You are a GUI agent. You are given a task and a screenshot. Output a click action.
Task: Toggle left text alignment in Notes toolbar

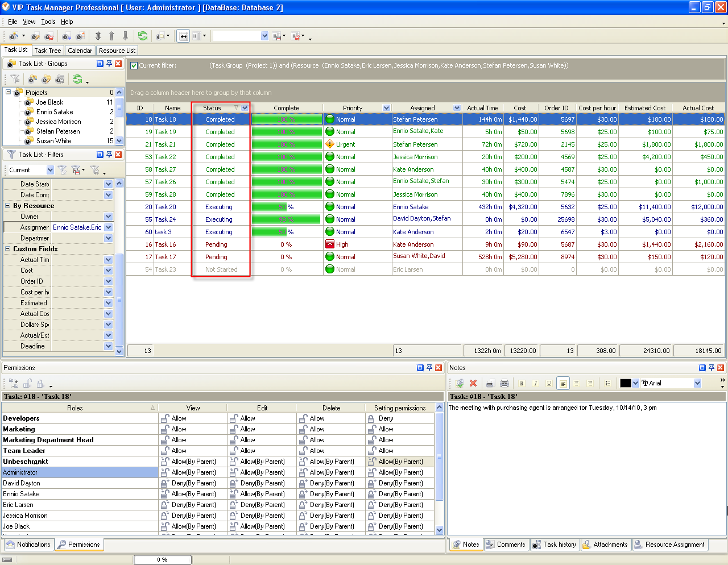click(563, 383)
